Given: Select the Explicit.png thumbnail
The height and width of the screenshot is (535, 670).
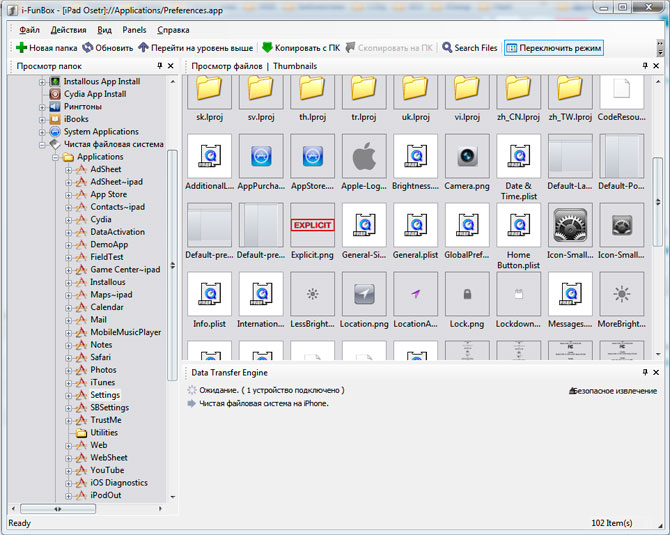Looking at the screenshot, I should point(312,225).
